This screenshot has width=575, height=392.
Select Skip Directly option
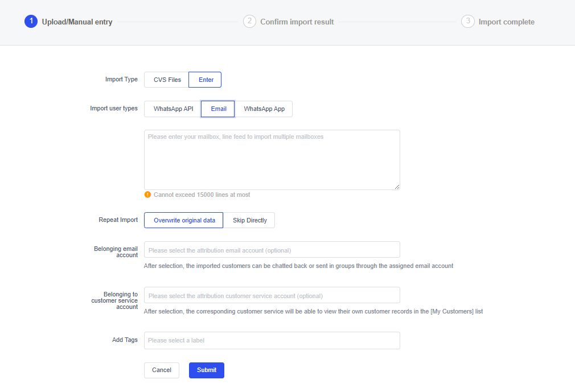pyautogui.click(x=249, y=220)
